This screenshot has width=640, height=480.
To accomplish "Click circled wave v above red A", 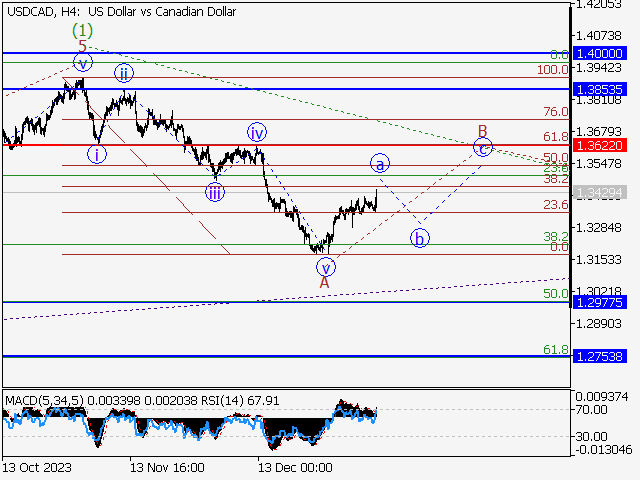I will pos(324,267).
